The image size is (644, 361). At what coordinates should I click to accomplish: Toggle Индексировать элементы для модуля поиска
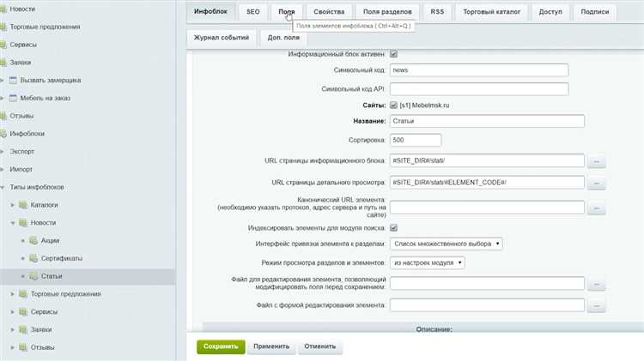coord(393,228)
